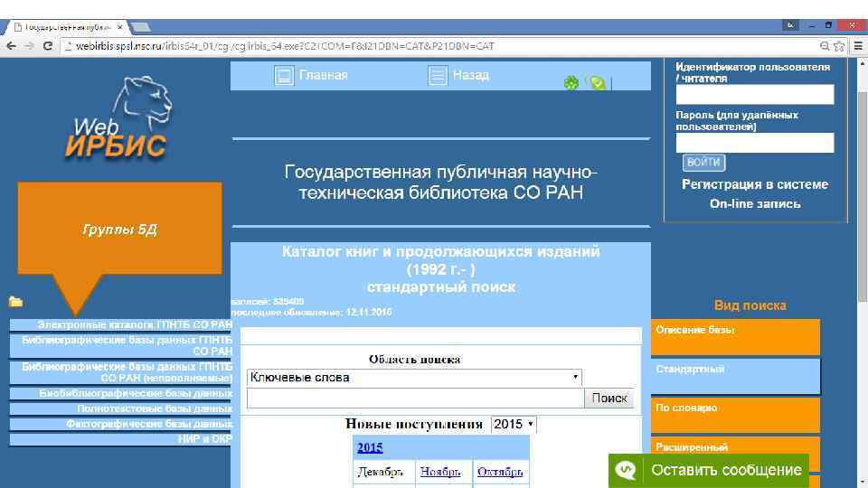Screen dimensions: 868x488
Task: Open the 2015 year link
Action: coord(370,447)
